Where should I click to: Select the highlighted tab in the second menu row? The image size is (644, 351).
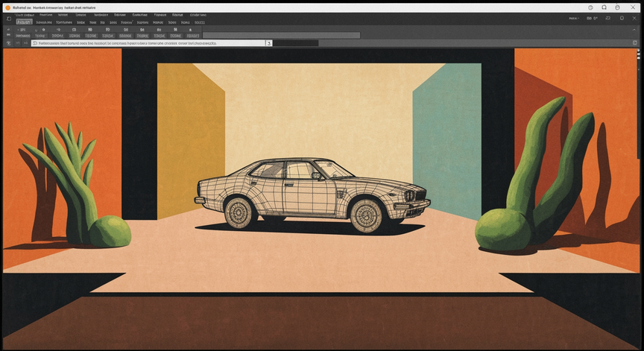click(x=25, y=22)
